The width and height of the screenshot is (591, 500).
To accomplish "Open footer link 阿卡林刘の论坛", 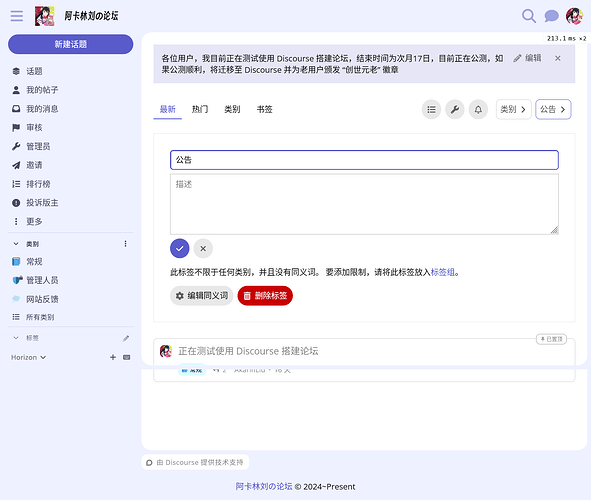I will pos(264,486).
